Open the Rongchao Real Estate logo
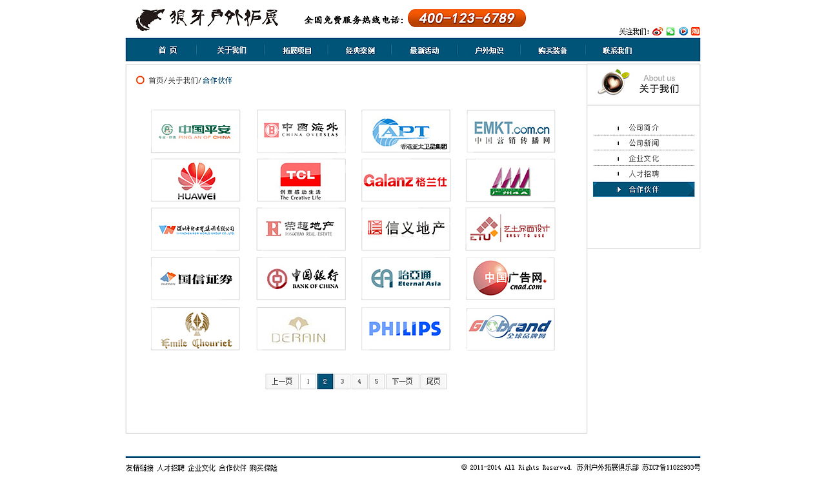The image size is (826, 504). [301, 229]
